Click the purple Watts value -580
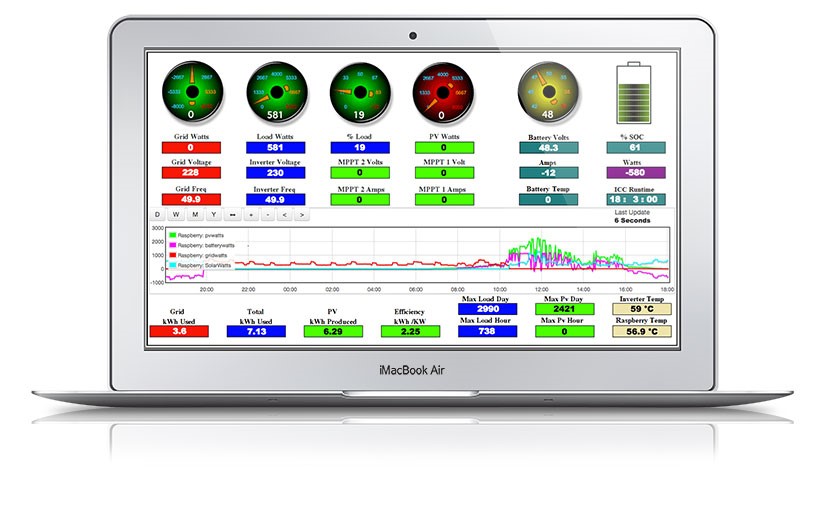The width and height of the screenshot is (820, 509). [x=636, y=173]
